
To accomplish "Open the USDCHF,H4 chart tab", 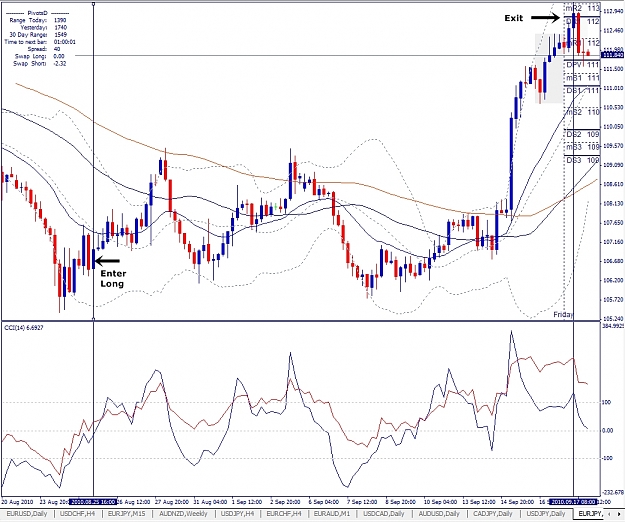I will (77, 514).
